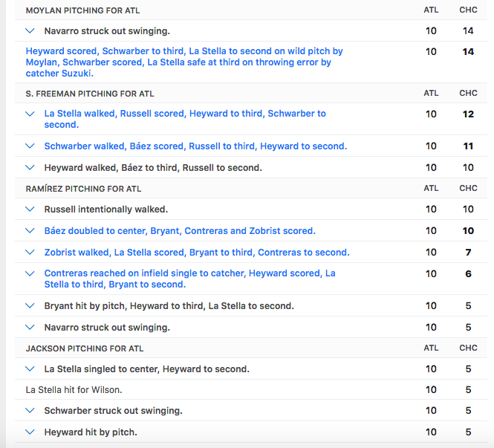Viewport: 494px width, 448px height.
Task: Expand the 'Báez doubled to center' play
Action: coord(30,231)
